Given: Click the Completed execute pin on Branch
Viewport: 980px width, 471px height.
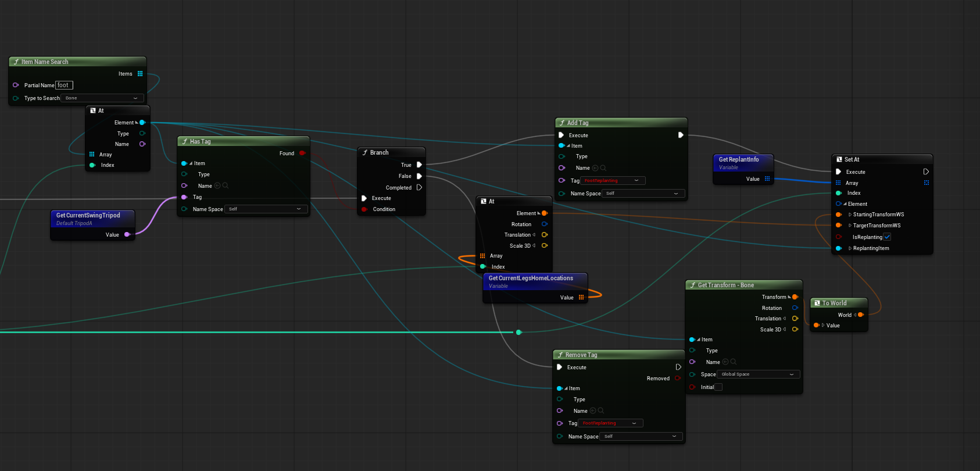Looking at the screenshot, I should pyautogui.click(x=419, y=187).
